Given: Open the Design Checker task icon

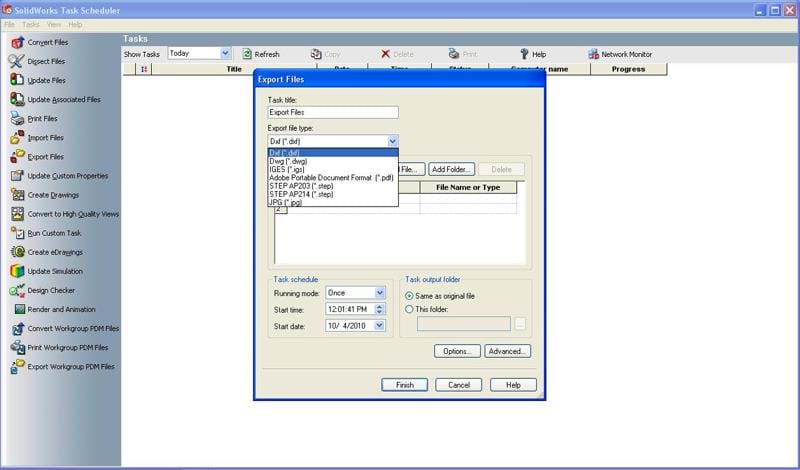Looking at the screenshot, I should pyautogui.click(x=17, y=290).
